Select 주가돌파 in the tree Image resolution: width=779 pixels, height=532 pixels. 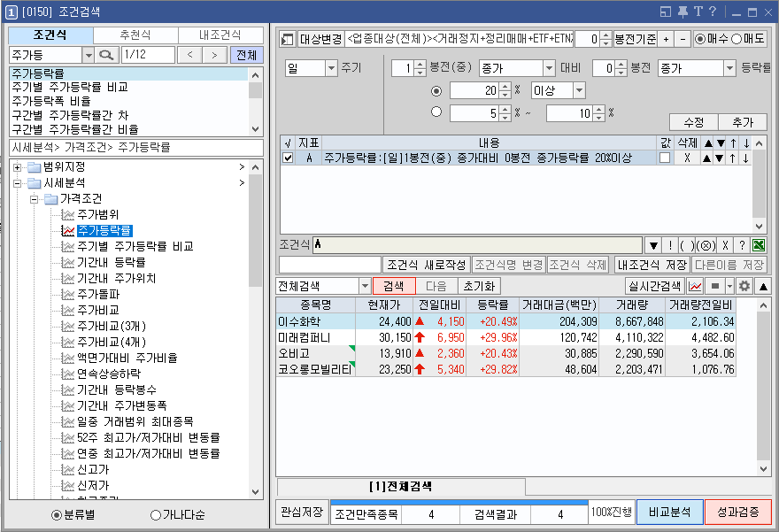point(98,294)
